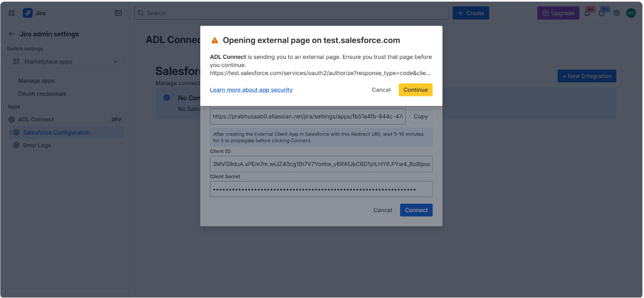The width and height of the screenshot is (644, 298).
Task: Click the ADL Connect app icon
Action: pos(12,120)
